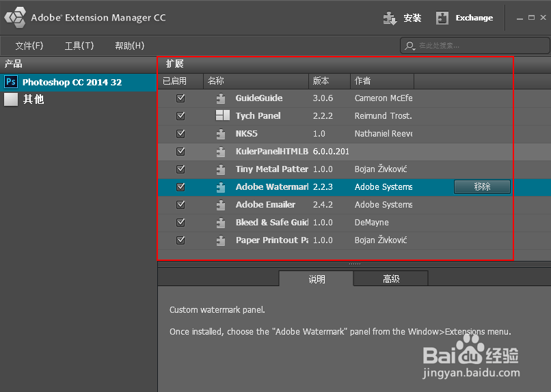Select Photoshop CC 2014 32 product
The height and width of the screenshot is (392, 551).
click(78, 82)
